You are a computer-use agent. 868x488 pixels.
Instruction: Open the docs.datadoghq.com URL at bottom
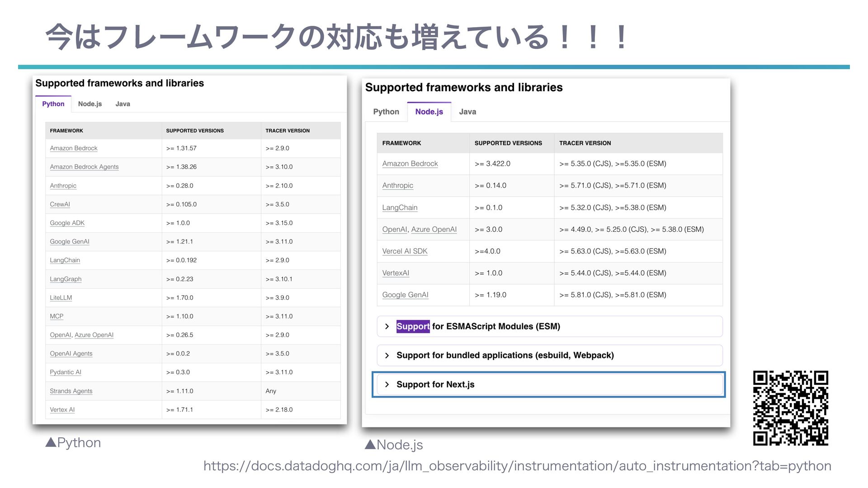tap(517, 466)
